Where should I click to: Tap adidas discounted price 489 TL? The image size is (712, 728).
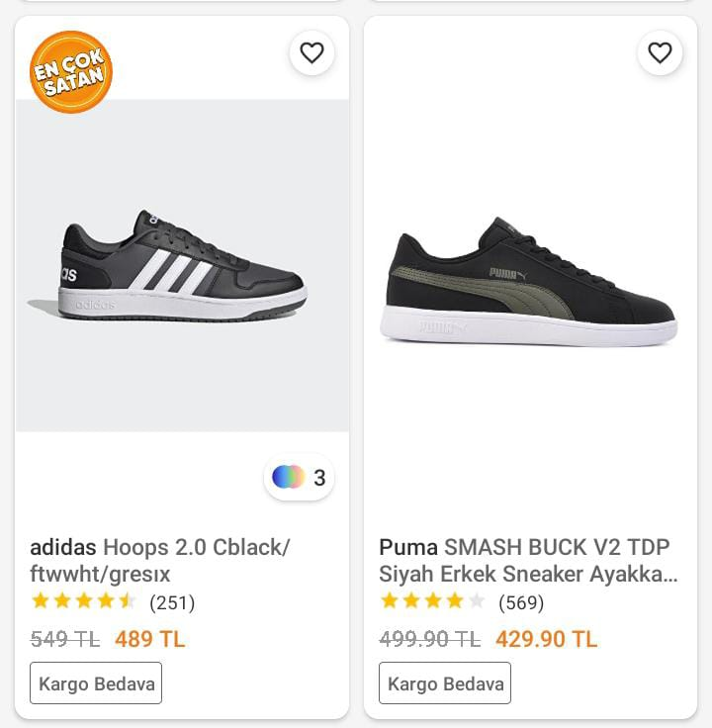pyautogui.click(x=149, y=639)
